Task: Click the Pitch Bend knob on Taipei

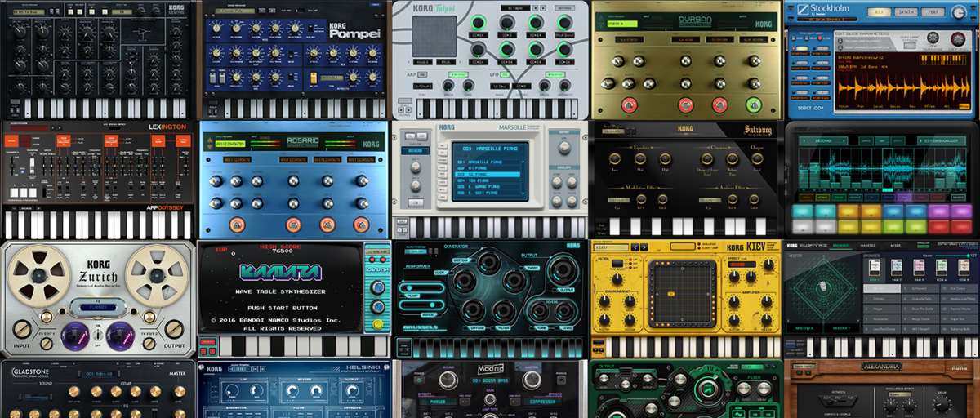Action: 564,23
